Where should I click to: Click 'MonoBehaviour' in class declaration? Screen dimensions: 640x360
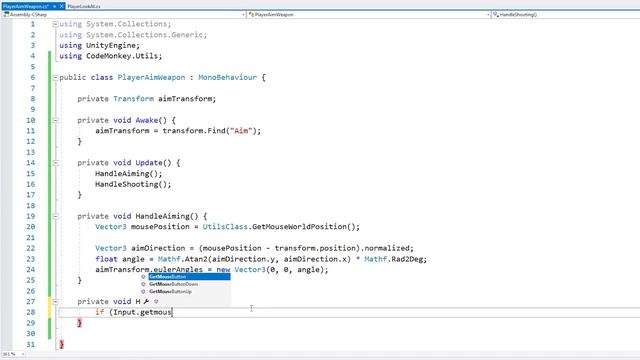click(227, 78)
